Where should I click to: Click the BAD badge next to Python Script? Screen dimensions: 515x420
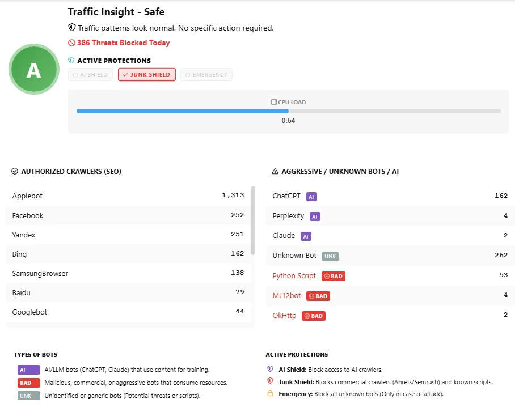(334, 276)
